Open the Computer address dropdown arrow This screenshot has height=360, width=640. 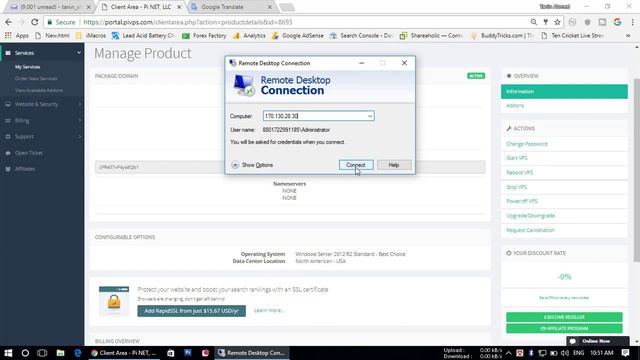[x=369, y=116]
